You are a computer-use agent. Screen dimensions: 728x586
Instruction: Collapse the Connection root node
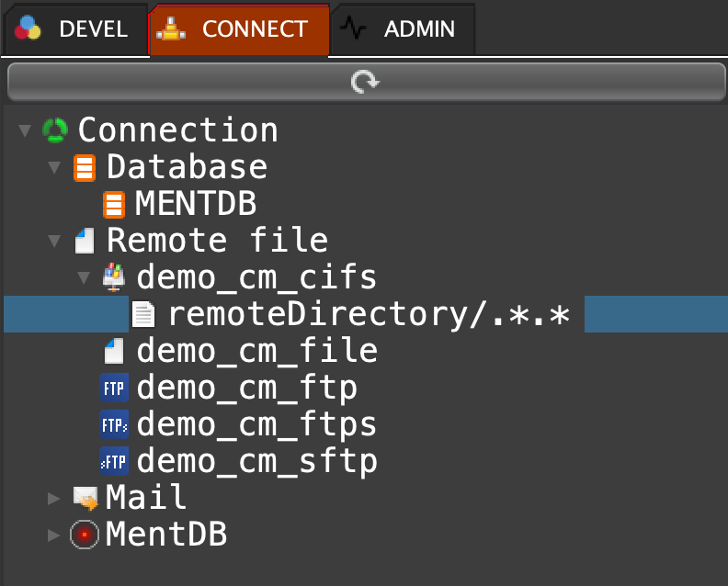point(25,130)
